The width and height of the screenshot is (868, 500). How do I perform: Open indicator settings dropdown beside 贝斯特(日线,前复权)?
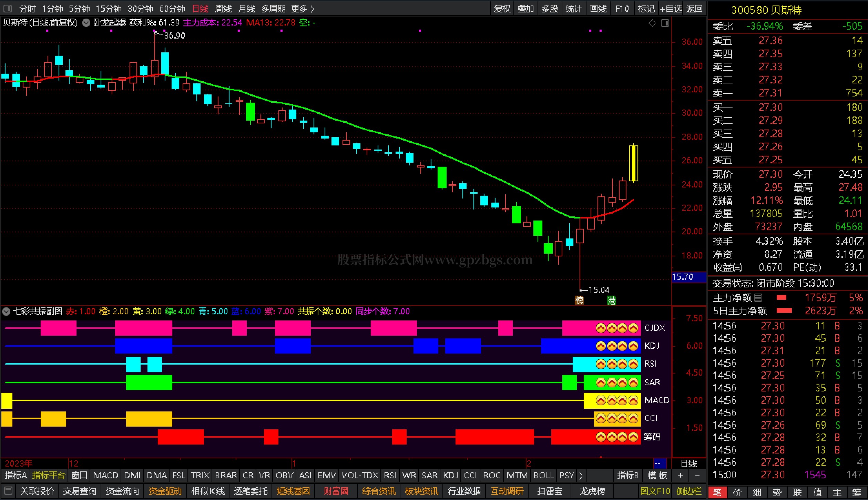[x=86, y=23]
